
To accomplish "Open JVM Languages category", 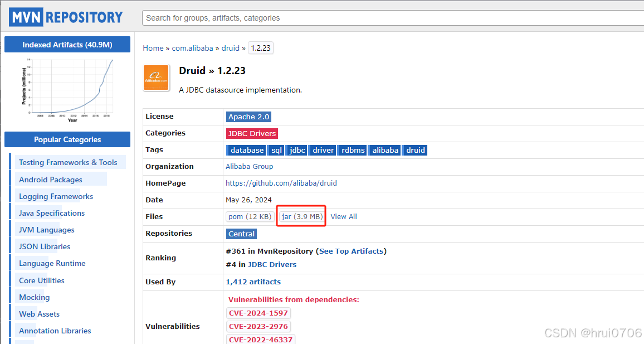I will point(47,230).
